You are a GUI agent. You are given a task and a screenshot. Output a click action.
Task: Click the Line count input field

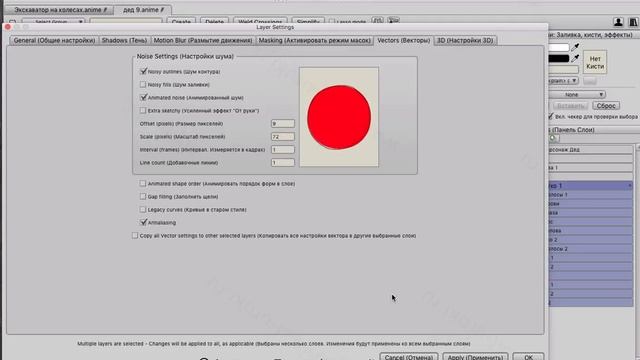[282, 162]
